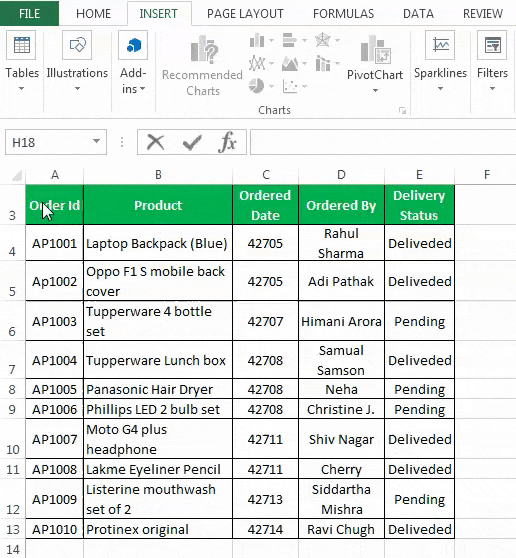The width and height of the screenshot is (516, 558).
Task: Expand the Add-ins dropdown arrow
Action: [x=142, y=88]
